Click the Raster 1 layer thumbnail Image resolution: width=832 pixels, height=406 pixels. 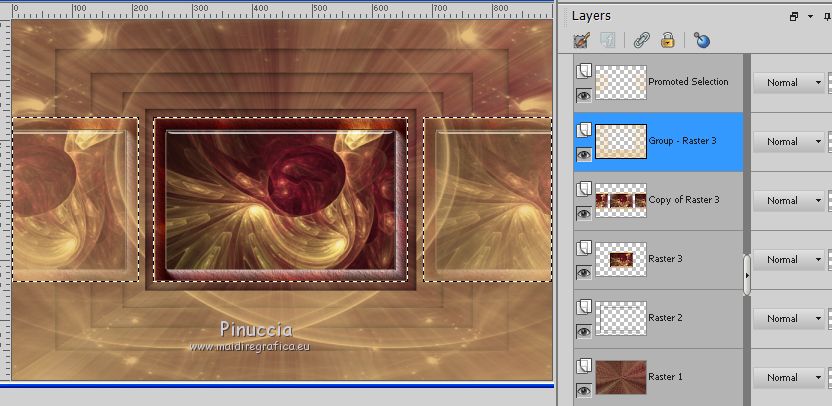[x=621, y=377]
